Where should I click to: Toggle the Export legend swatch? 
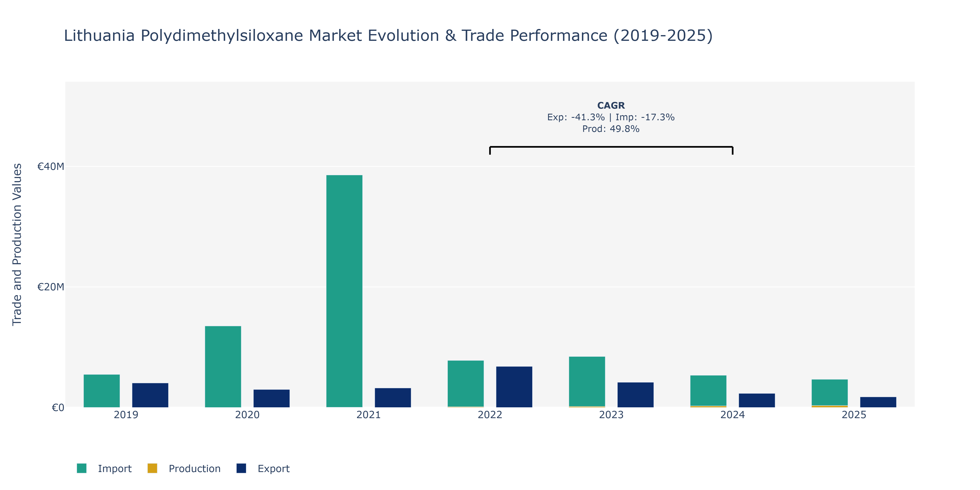tap(241, 468)
